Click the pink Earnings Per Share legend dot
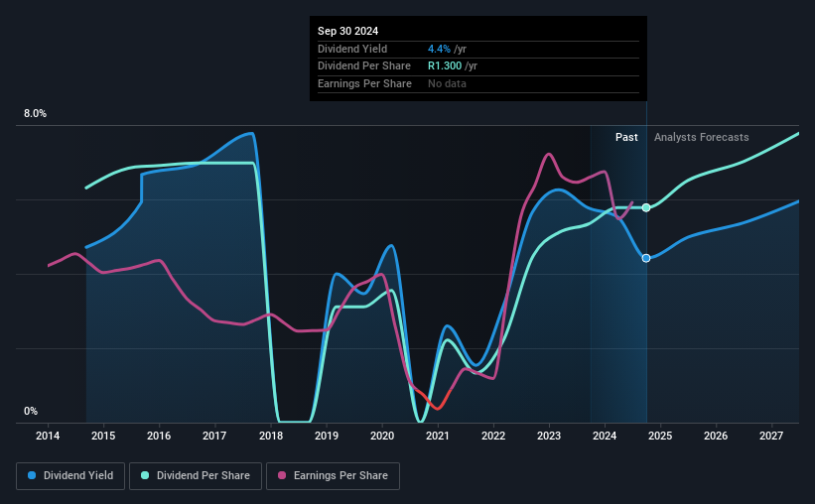 pyautogui.click(x=282, y=475)
